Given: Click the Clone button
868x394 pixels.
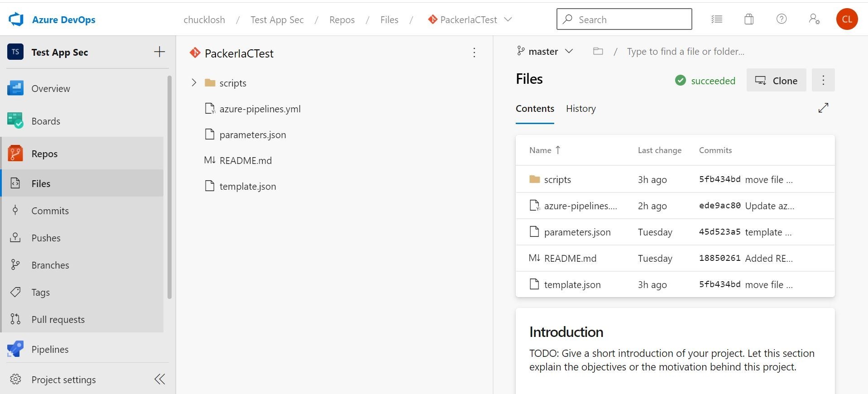Looking at the screenshot, I should tap(776, 80).
